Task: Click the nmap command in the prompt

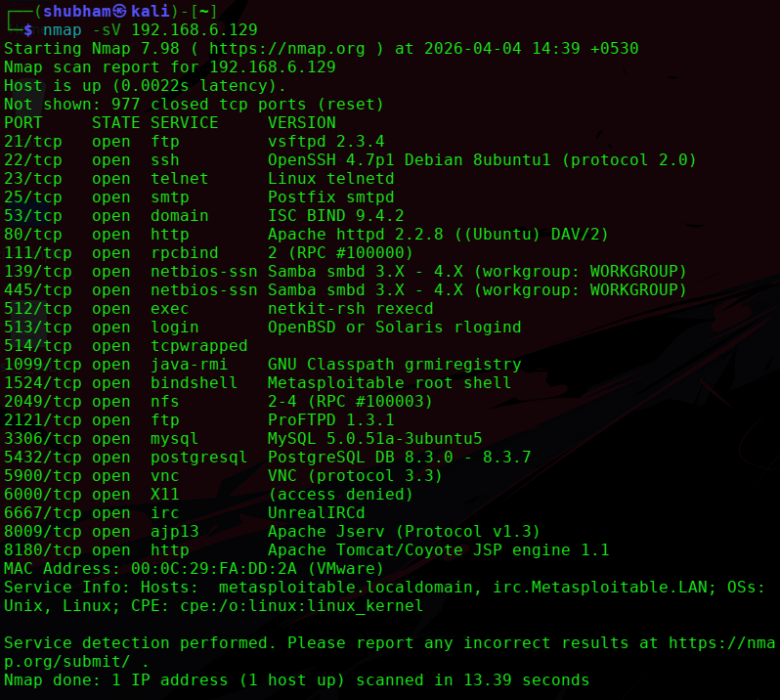Action: [63, 30]
